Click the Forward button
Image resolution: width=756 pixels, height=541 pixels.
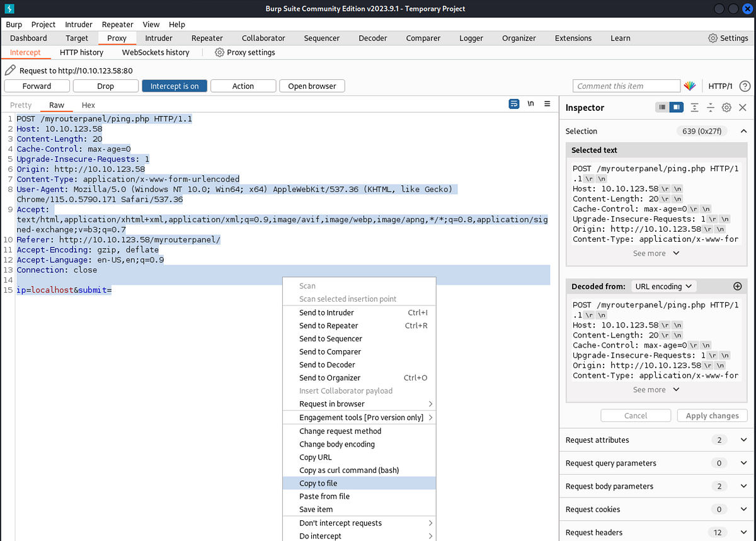37,86
